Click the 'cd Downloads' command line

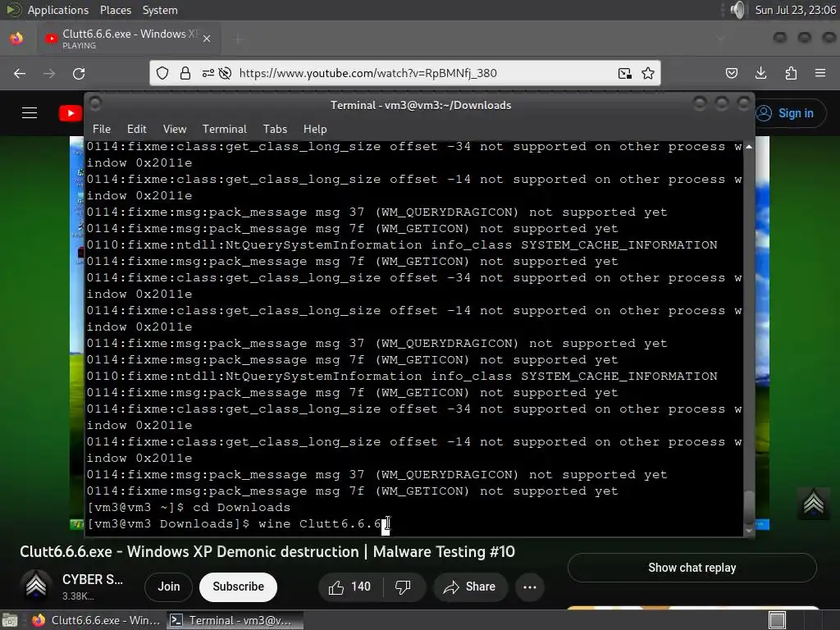click(x=241, y=507)
